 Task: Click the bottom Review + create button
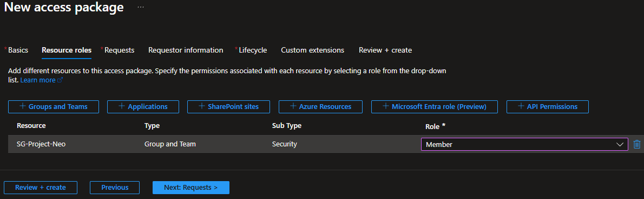[40, 188]
